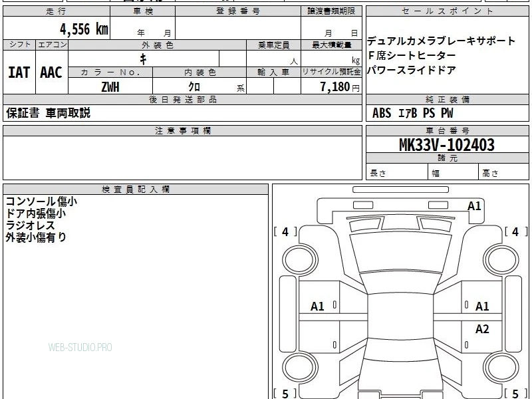The image size is (532, 399).
Task: Select the colour code ZWH
Action: coord(110,87)
